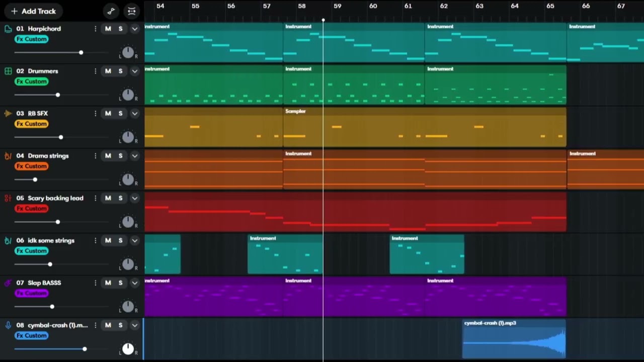The height and width of the screenshot is (362, 644).
Task: Adjust the Harpsichord volume slider
Action: 61,52
